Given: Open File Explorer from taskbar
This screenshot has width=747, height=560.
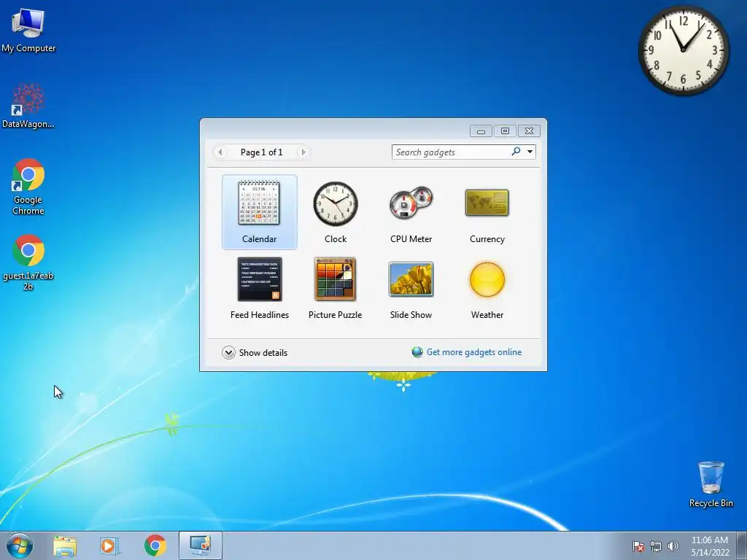Looking at the screenshot, I should (65, 545).
